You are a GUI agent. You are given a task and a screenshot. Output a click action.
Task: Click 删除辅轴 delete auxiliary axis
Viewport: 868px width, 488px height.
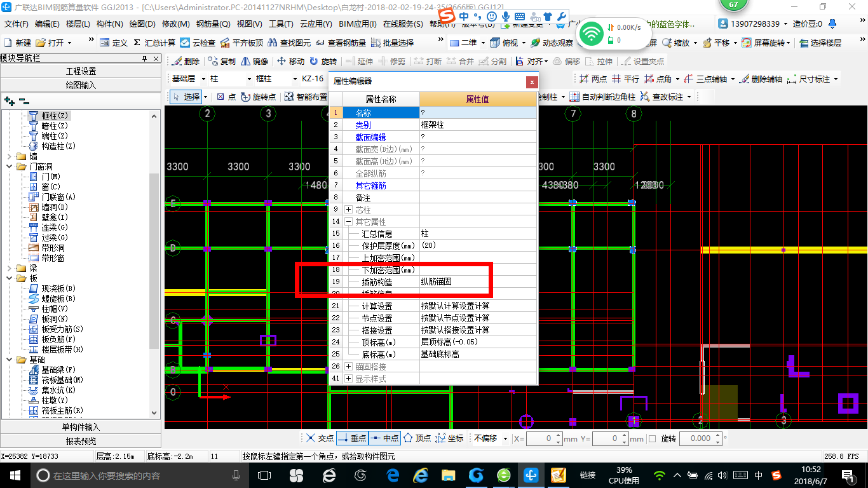(761, 79)
